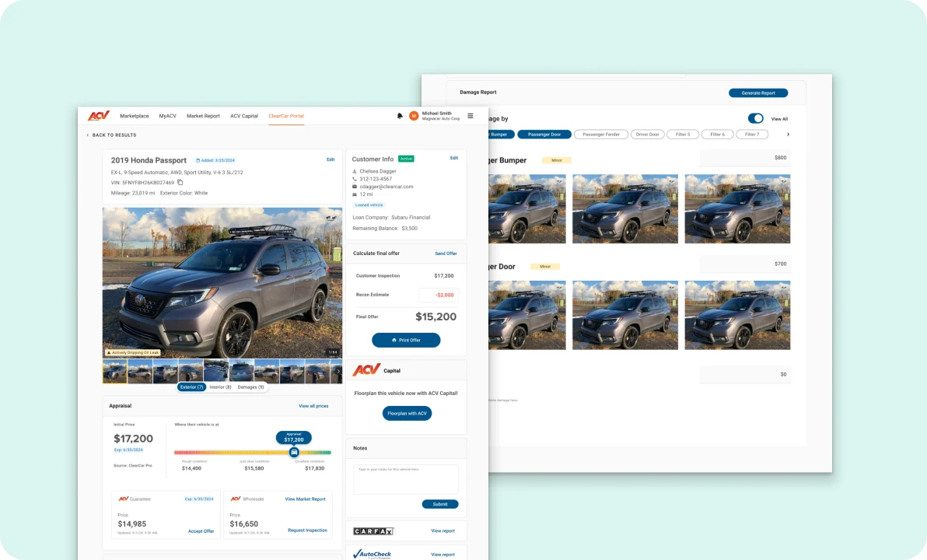The height and width of the screenshot is (560, 927).
Task: Click the Final Offer $15,200 amount
Action: pos(436,317)
